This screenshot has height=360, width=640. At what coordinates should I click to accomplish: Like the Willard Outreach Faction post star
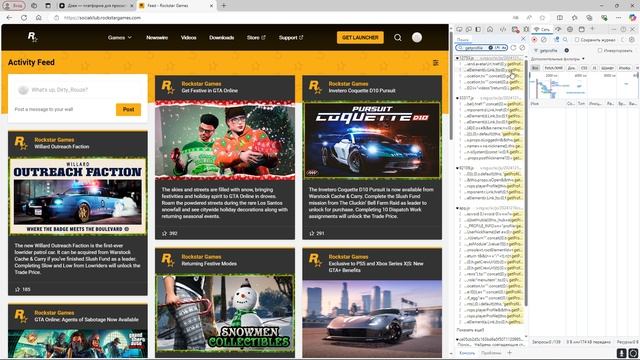click(17, 289)
